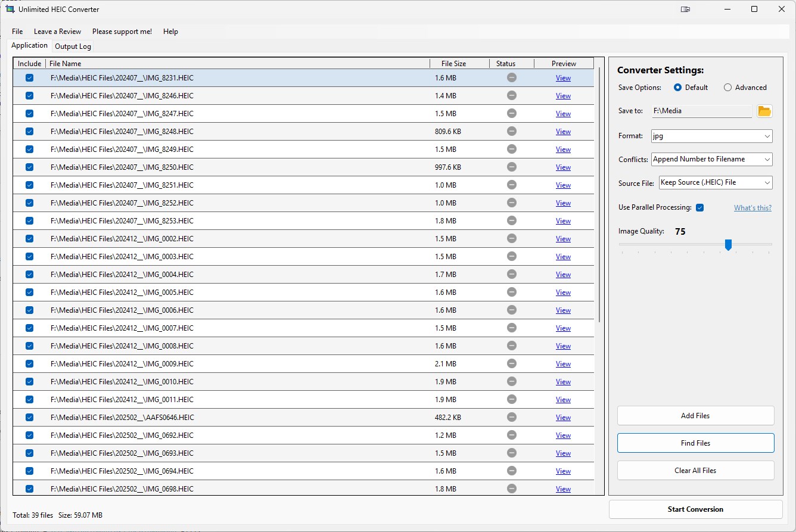The image size is (796, 532).
Task: Toggle Use Parallel Processing off
Action: tap(700, 207)
